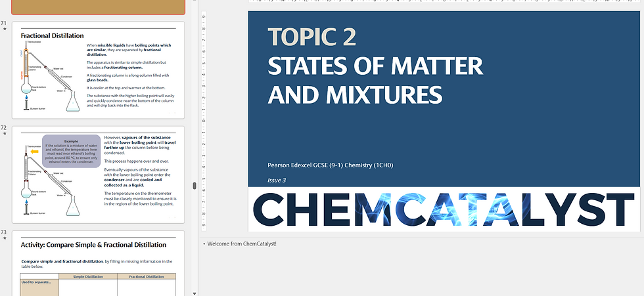This screenshot has width=644, height=296.
Task: Click 'Pearson Edexcel GCSE (9-1) Chemistry (1CH0)' text
Action: coord(330,165)
